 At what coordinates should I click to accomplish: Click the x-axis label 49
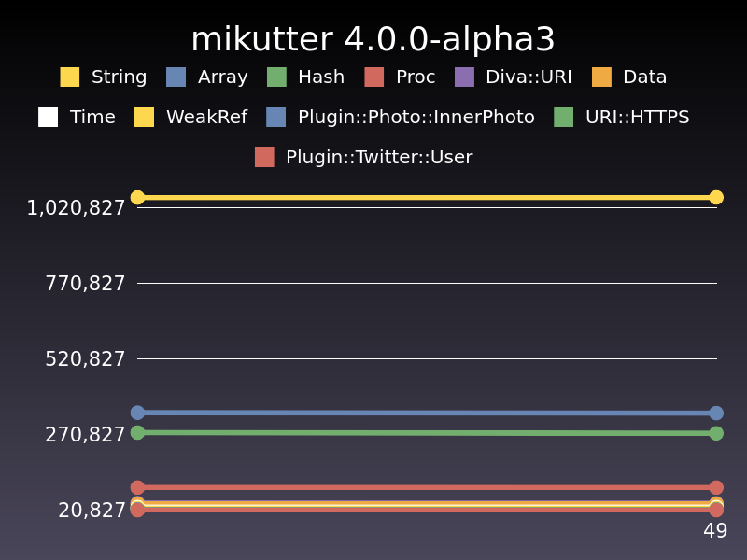pos(715,532)
